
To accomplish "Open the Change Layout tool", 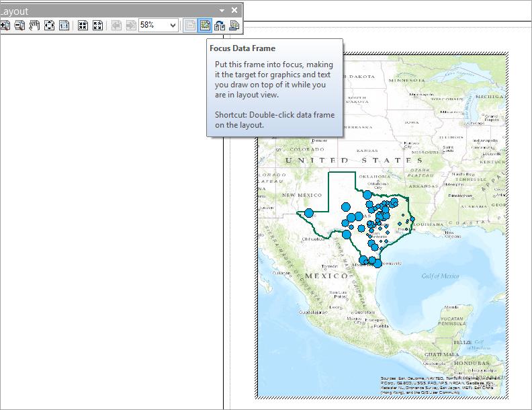I will [x=220, y=26].
